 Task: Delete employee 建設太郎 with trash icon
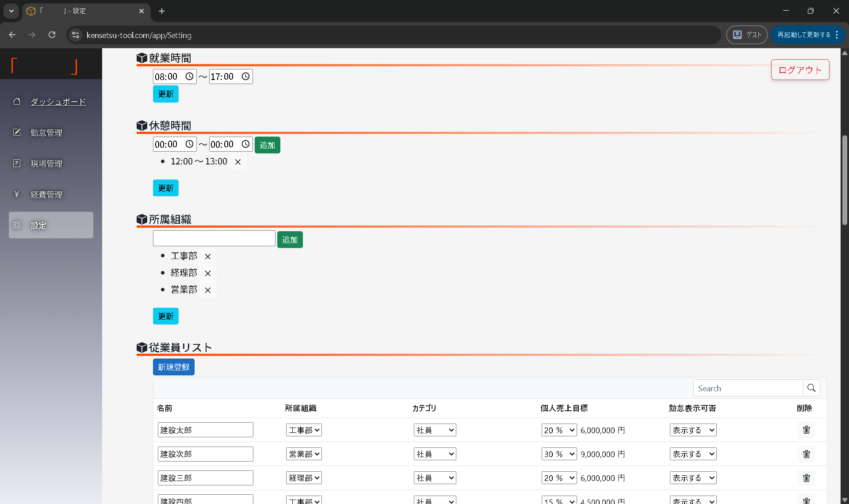[x=806, y=430]
